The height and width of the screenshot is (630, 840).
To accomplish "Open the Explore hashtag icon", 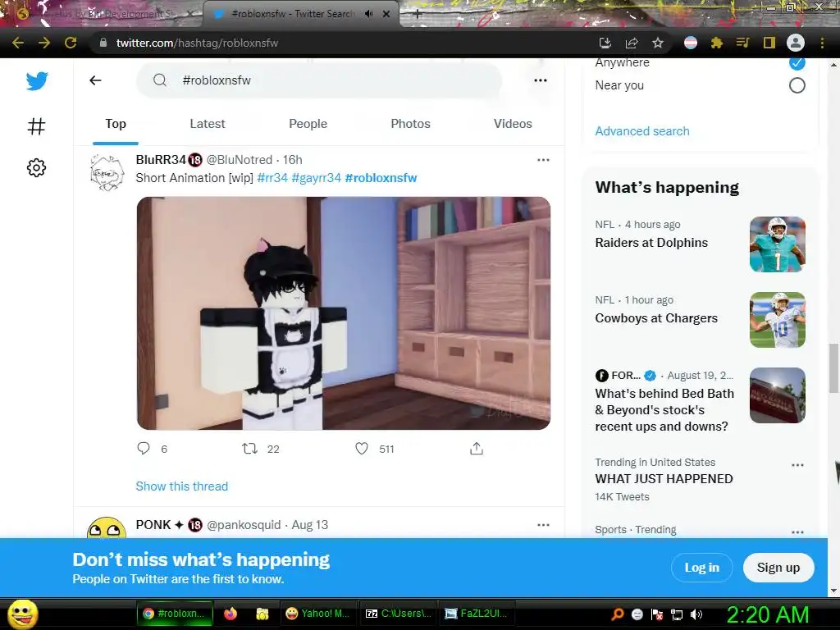I will tap(36, 126).
